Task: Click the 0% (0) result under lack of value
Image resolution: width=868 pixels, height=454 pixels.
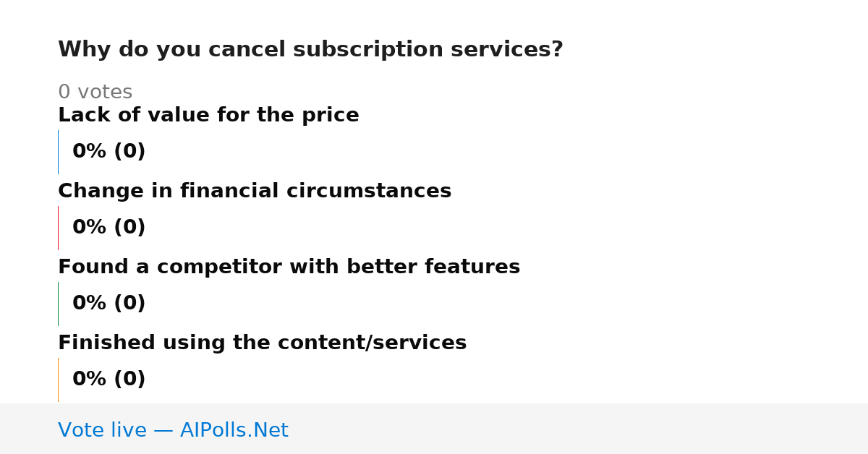Action: [x=109, y=152]
